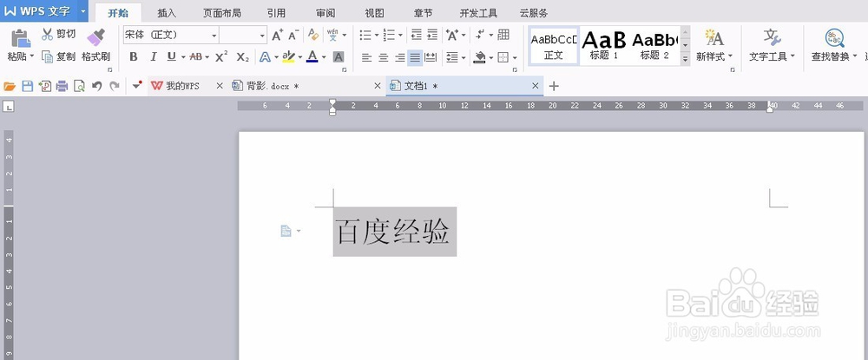
Task: Click the Text Tools (文字工具) icon
Action: tap(772, 37)
